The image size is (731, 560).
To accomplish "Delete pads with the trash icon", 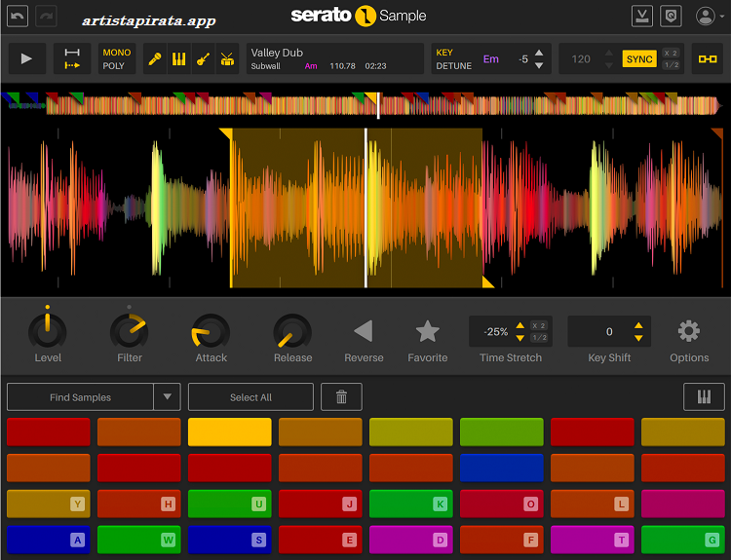I will click(x=341, y=397).
